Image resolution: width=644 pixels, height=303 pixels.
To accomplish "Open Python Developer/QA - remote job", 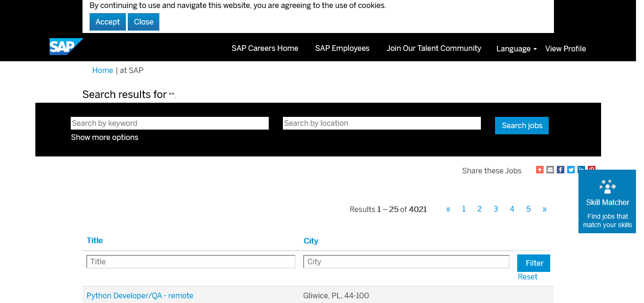I will (140, 295).
